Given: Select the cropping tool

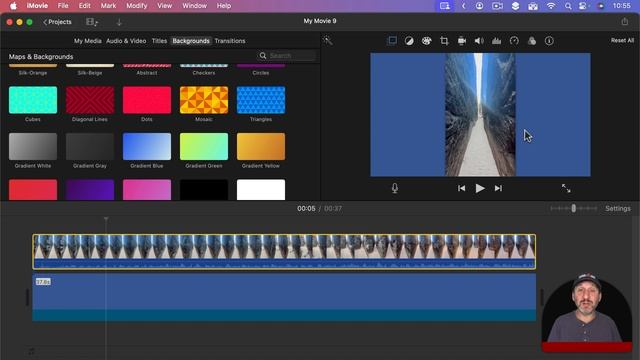Looking at the screenshot, I should point(444,40).
